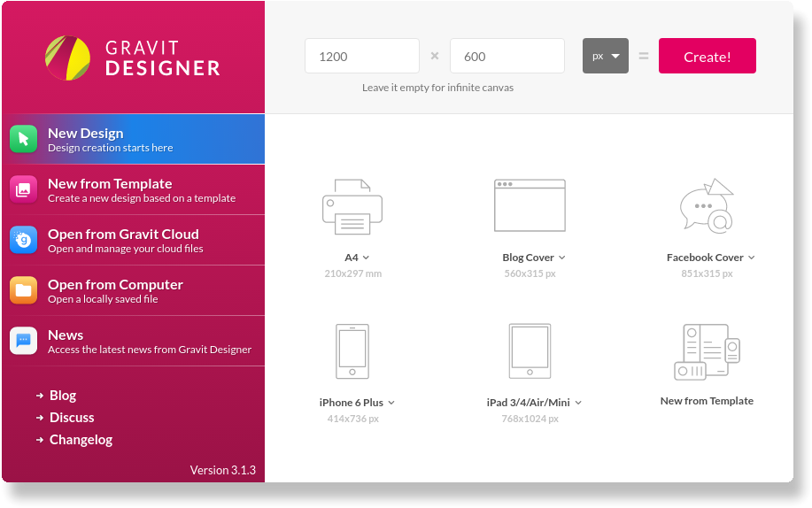812x508 pixels.
Task: Select the iPad tablet preset icon
Action: coord(530,351)
